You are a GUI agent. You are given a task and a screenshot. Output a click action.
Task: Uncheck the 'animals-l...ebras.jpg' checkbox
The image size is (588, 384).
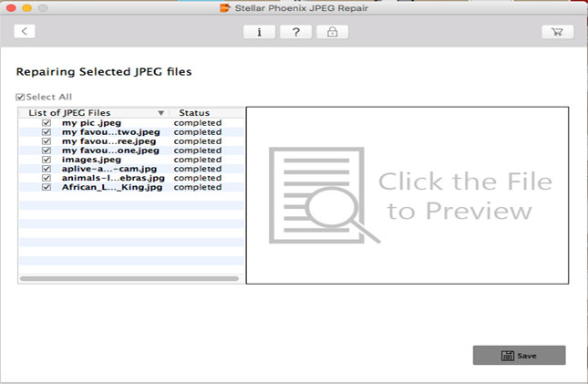[46, 178]
